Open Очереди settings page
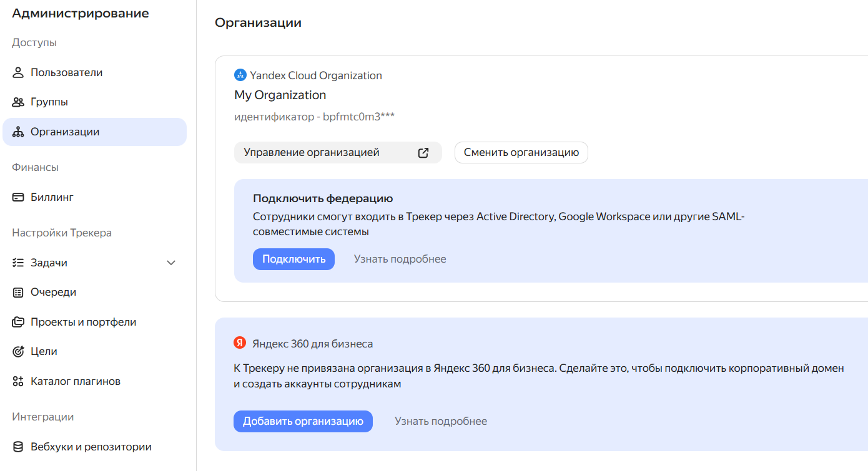 click(x=95, y=292)
